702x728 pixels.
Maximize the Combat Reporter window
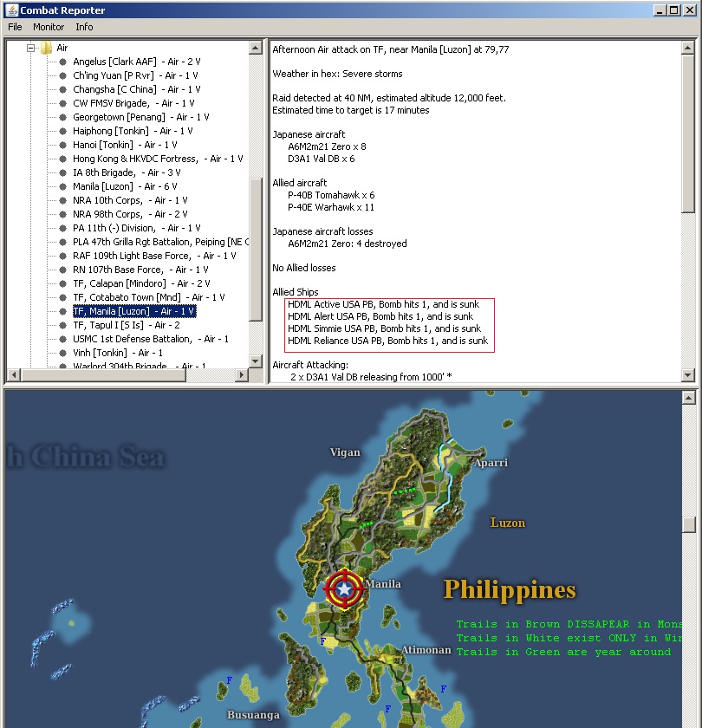(674, 10)
